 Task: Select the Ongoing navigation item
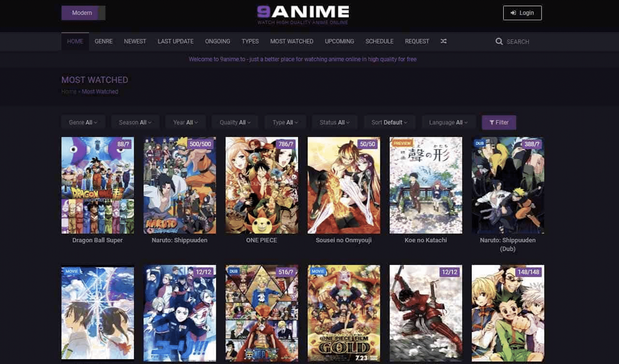217,41
